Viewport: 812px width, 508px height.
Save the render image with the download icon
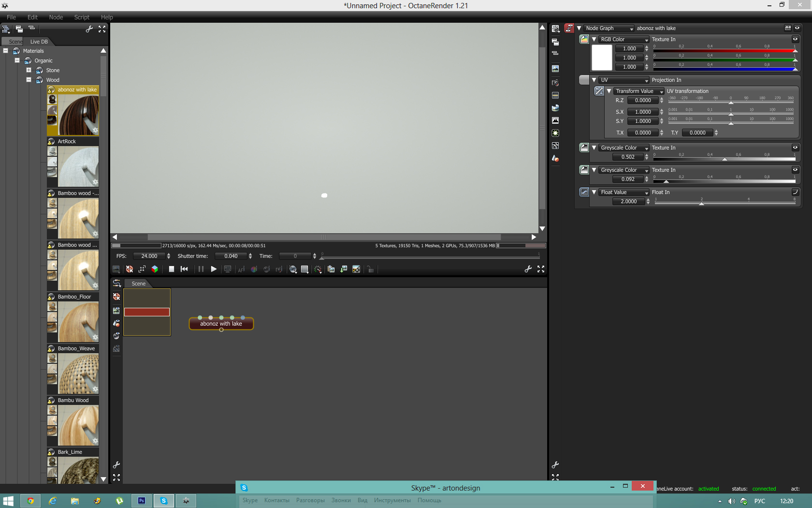pyautogui.click(x=344, y=269)
